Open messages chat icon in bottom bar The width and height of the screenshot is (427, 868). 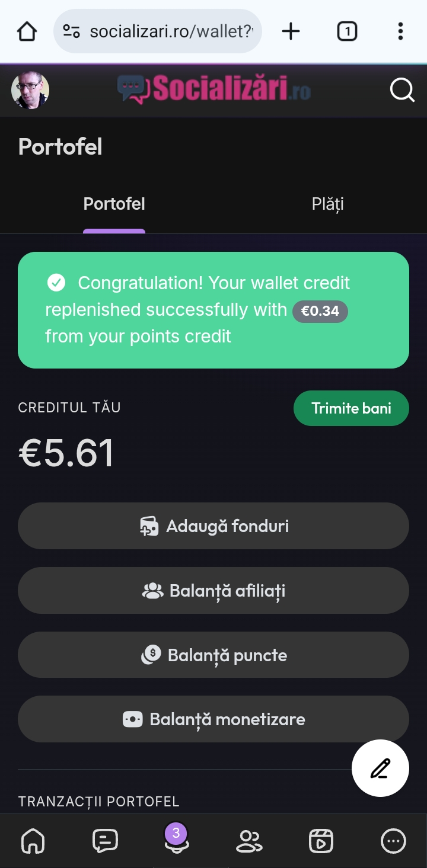point(105,841)
